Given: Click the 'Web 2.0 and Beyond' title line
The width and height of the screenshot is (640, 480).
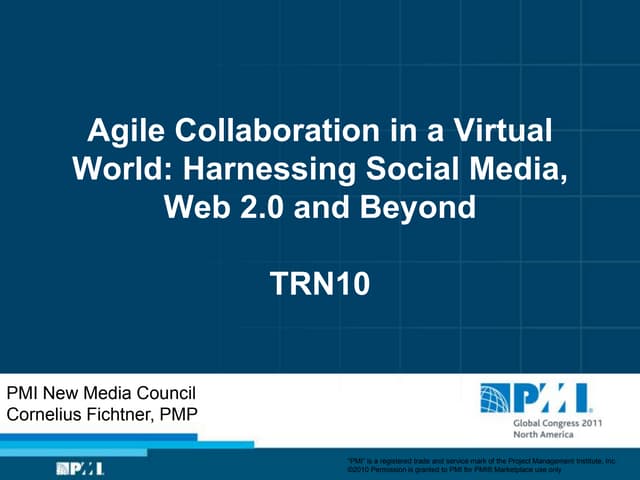Looking at the screenshot, I should point(320,207).
